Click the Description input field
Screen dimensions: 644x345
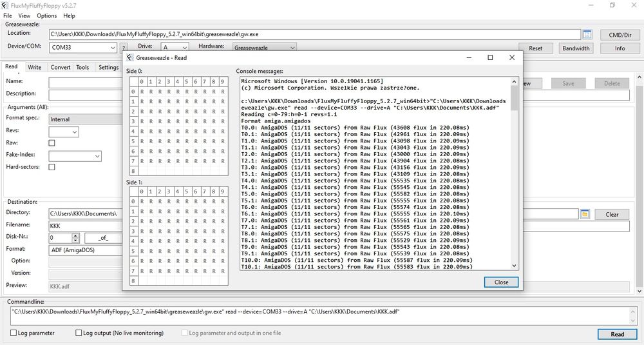pyautogui.click(x=86, y=95)
